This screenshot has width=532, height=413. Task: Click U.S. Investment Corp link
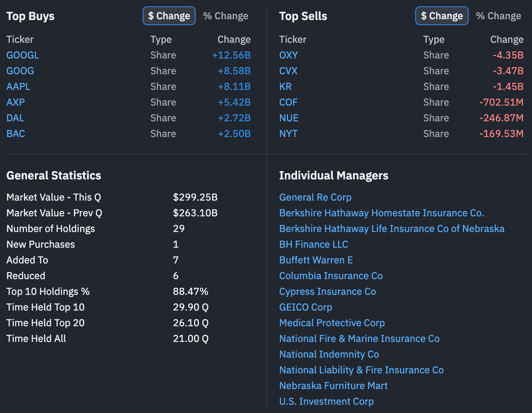point(327,401)
